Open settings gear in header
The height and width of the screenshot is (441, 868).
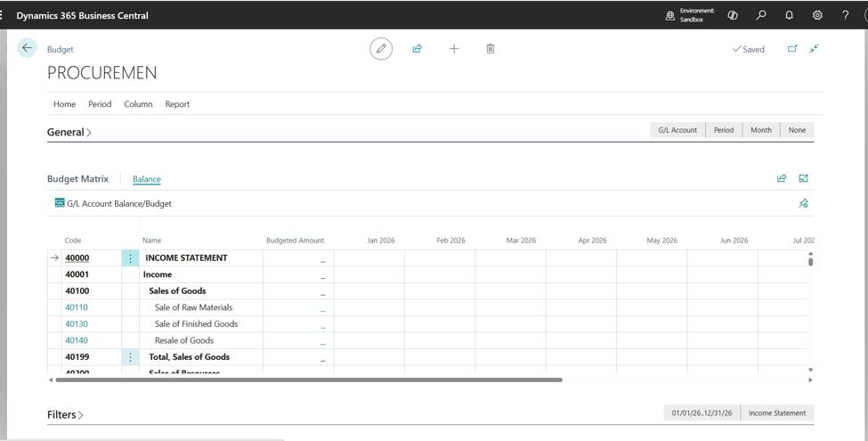[x=817, y=15]
